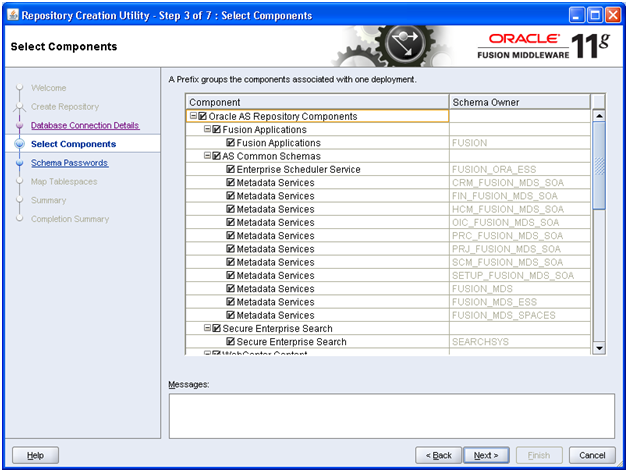Click the Schema Owner column header
Viewport: 628px width, 472px height.
[520, 102]
